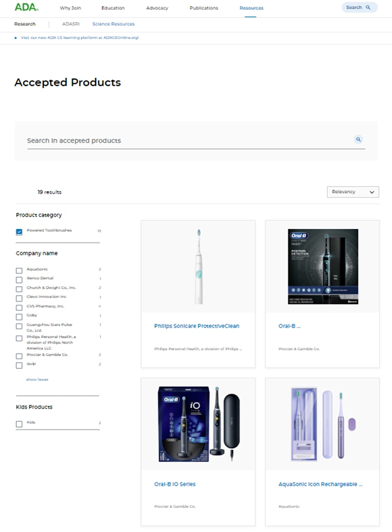Viewport: 392px width, 532px height.
Task: Open the Oral-B Genius box image
Action: (323, 267)
